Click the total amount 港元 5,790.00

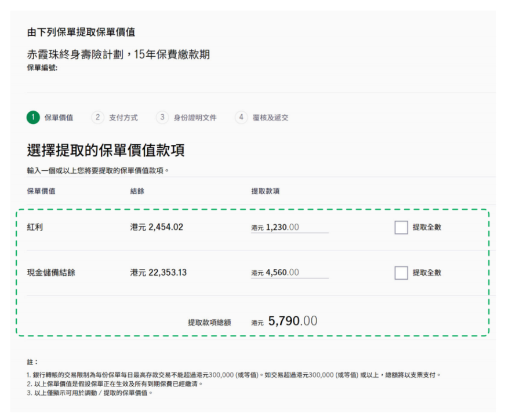pyautogui.click(x=284, y=321)
